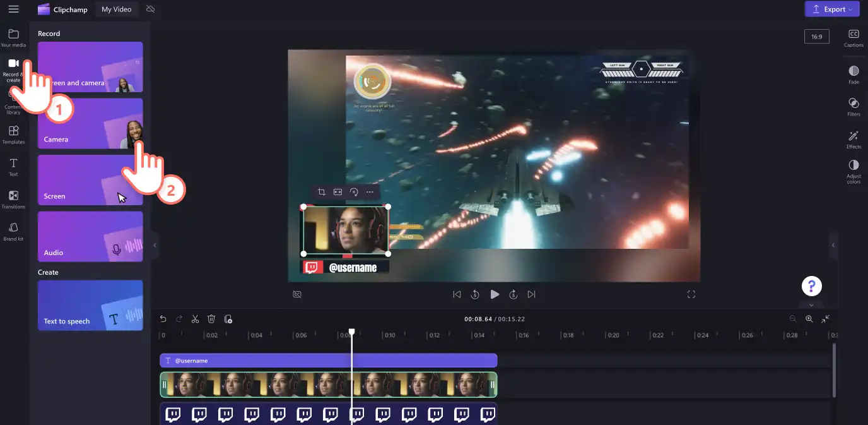Fit timeline to screen
Image resolution: width=868 pixels, height=425 pixels.
(x=826, y=319)
